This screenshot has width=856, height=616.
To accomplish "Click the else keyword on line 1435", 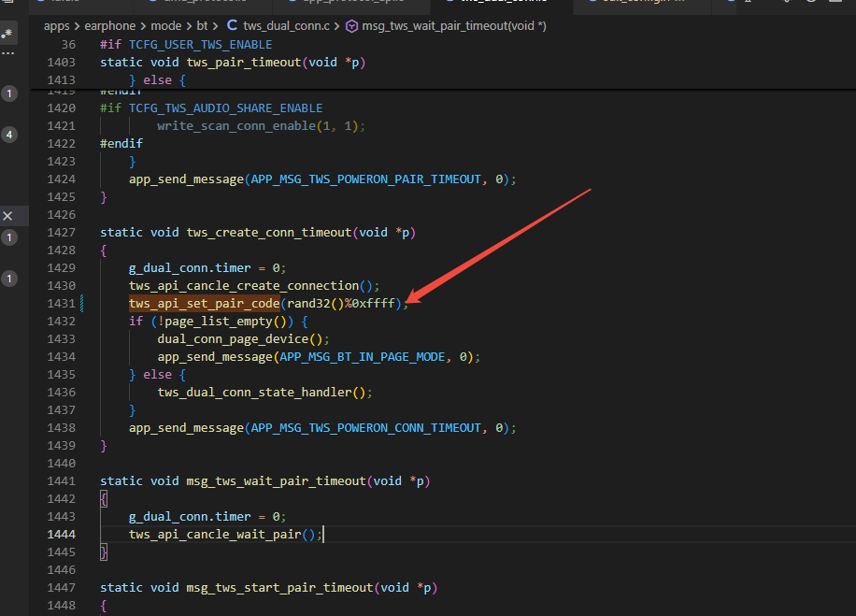I will [x=157, y=375].
